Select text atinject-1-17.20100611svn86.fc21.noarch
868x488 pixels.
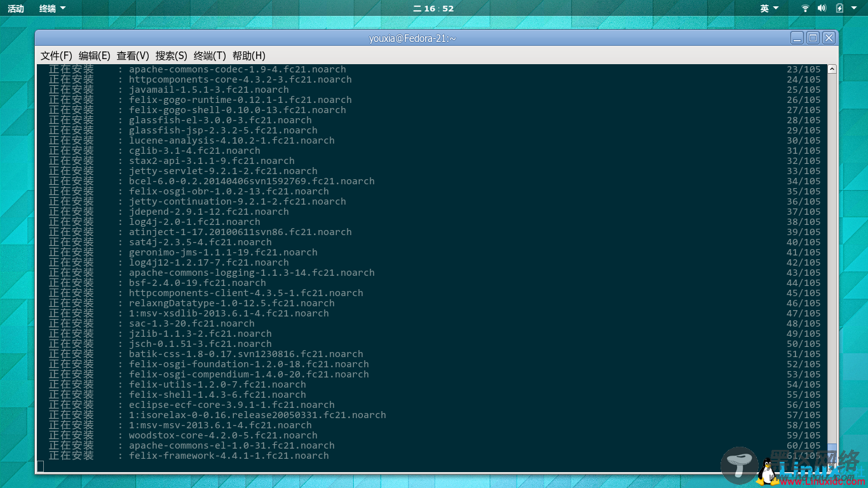pyautogui.click(x=240, y=232)
